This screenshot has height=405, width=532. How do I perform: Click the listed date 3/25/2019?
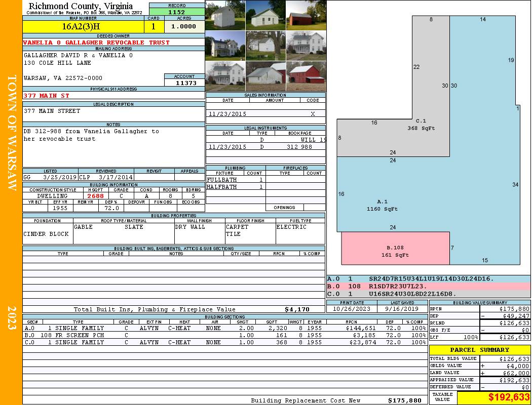tap(60, 177)
